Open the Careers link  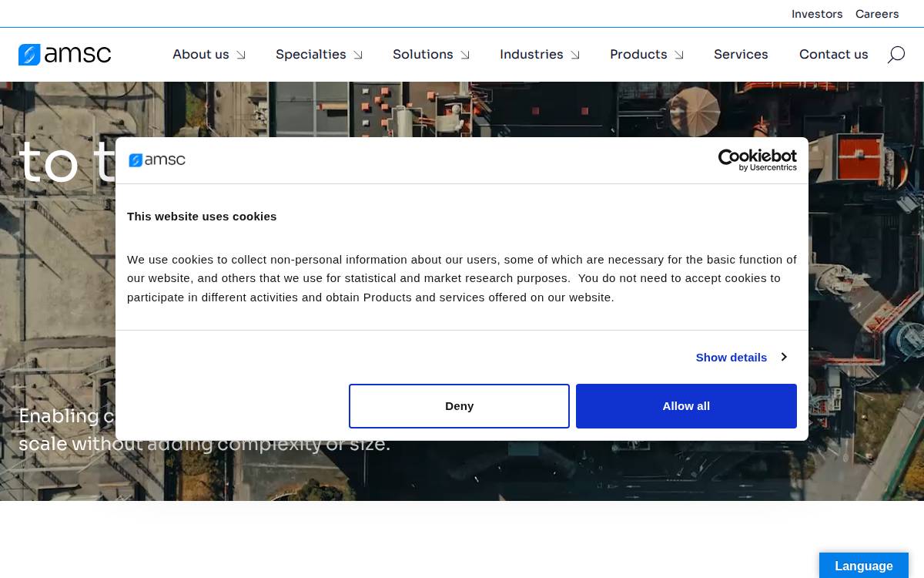[877, 14]
